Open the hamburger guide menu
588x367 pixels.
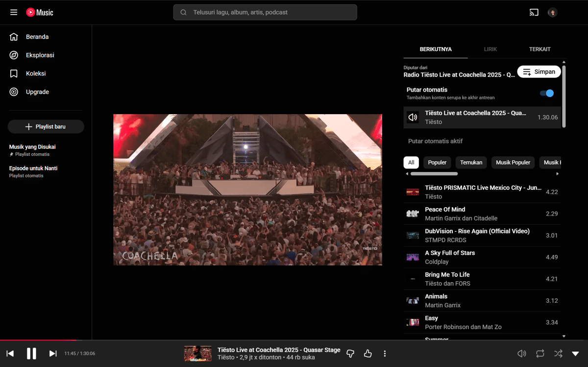(x=14, y=12)
